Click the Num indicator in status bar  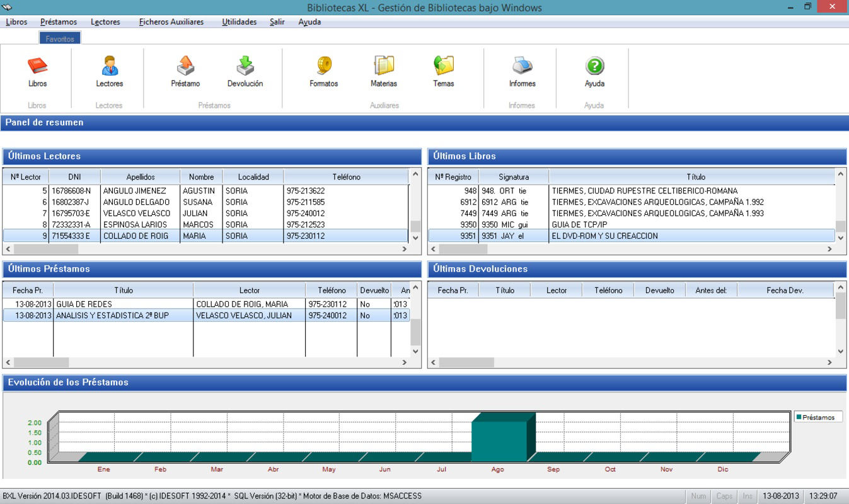(x=698, y=496)
